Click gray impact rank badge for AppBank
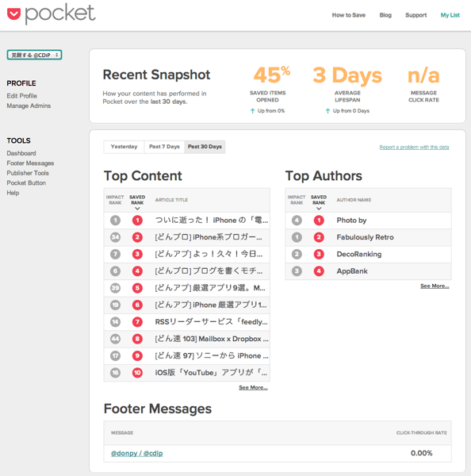Image resolution: width=471 pixels, height=476 pixels. tap(297, 271)
